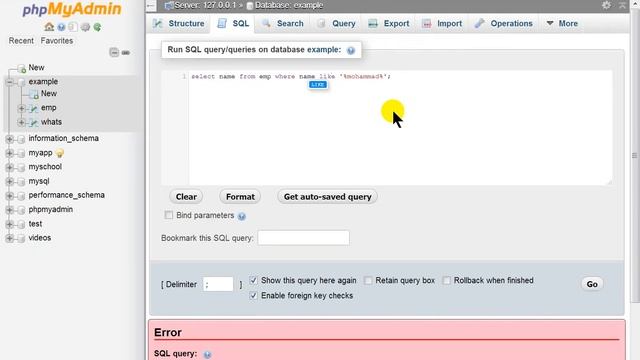Open the Import tab

point(442,24)
